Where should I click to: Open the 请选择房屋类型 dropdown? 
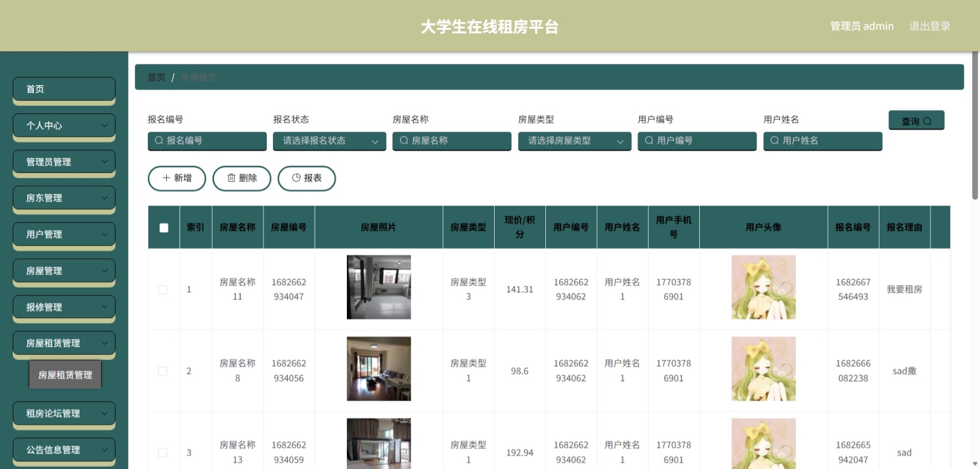click(575, 141)
